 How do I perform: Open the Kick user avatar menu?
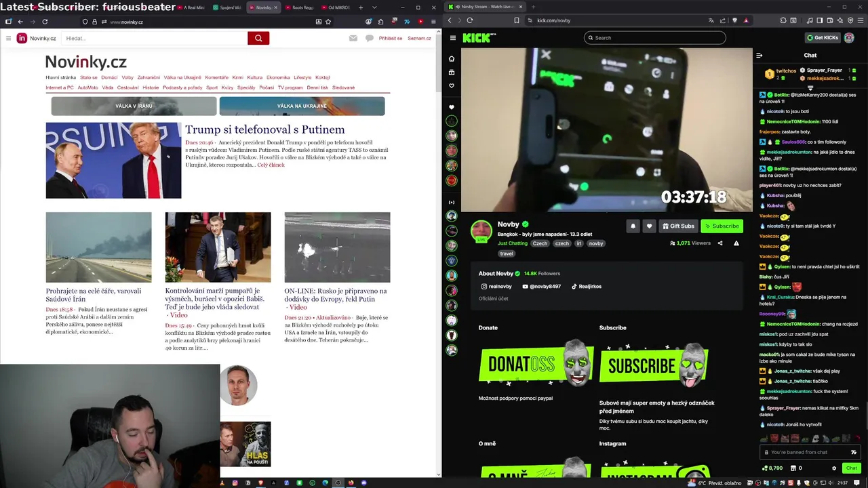pyautogui.click(x=849, y=38)
